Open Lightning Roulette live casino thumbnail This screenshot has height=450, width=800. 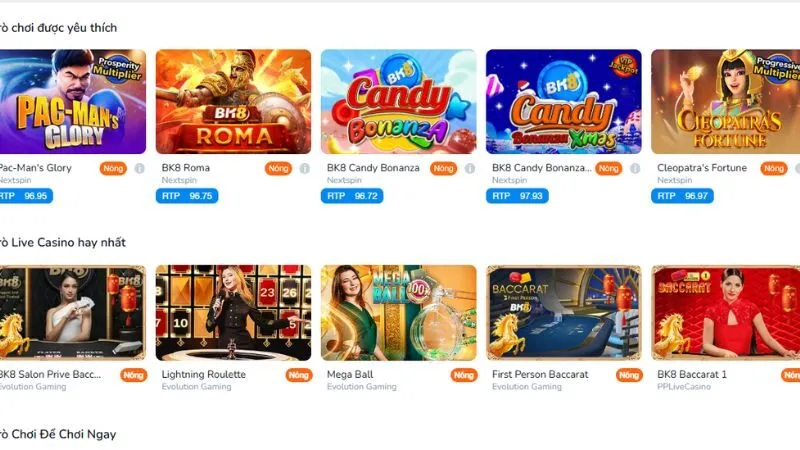(233, 313)
